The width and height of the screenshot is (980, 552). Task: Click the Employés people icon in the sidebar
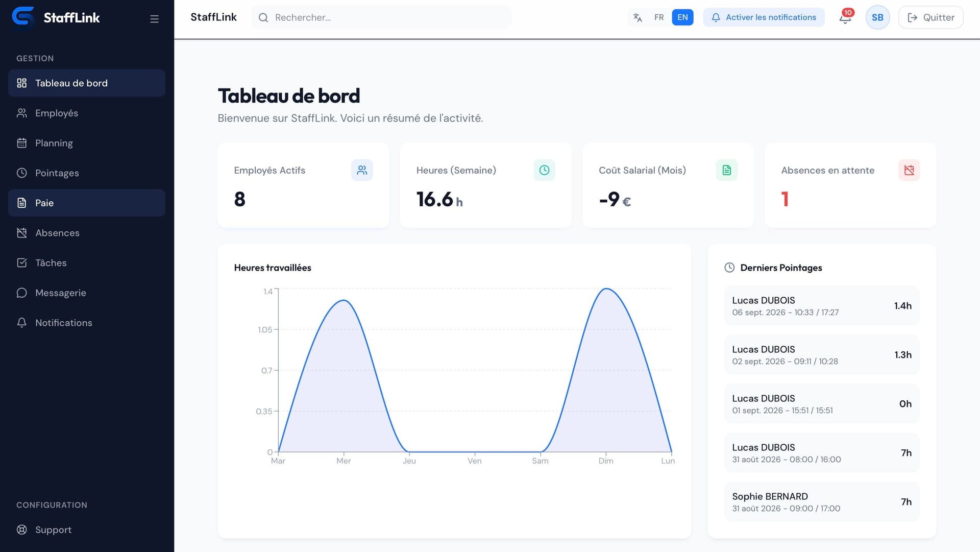click(x=21, y=113)
